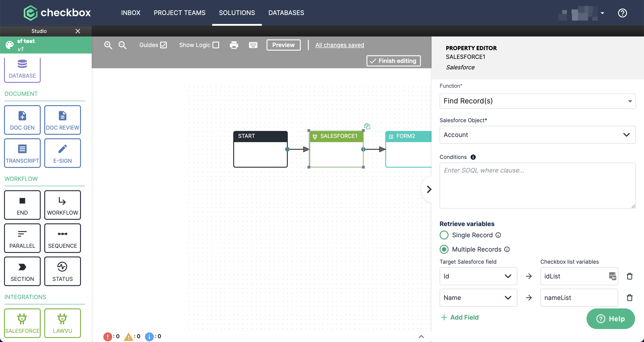Expand the bottom issues panel chevron
Image resolution: width=644 pixels, height=342 pixels.
(421, 337)
